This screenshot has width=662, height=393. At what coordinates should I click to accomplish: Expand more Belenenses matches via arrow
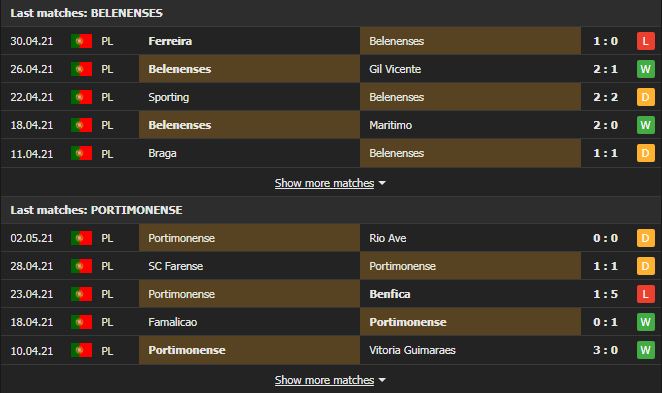[382, 183]
